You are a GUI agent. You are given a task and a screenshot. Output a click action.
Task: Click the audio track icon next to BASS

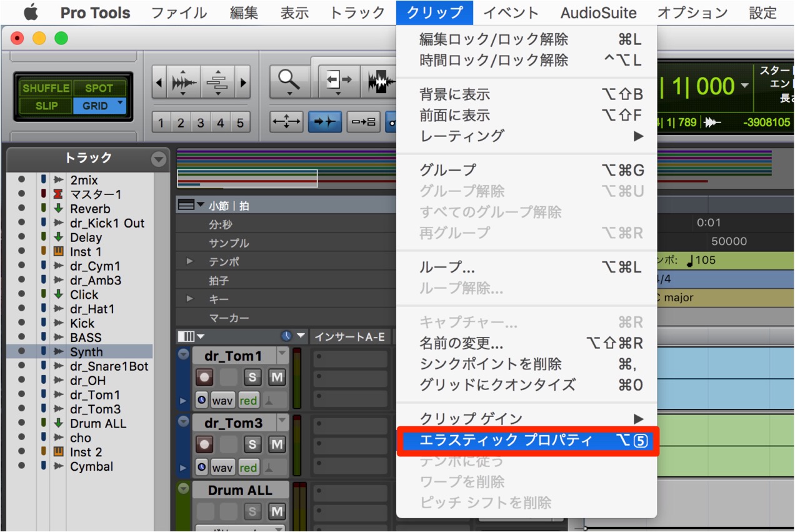59,338
